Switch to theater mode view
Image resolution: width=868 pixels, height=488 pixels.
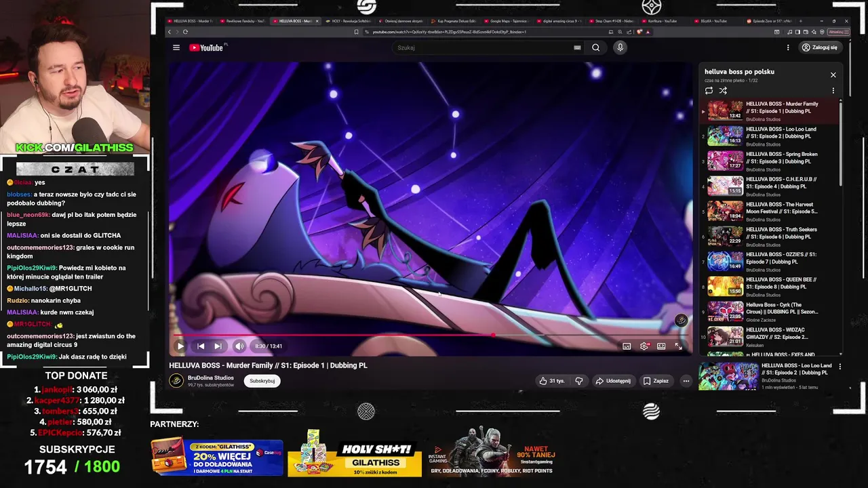pos(661,346)
